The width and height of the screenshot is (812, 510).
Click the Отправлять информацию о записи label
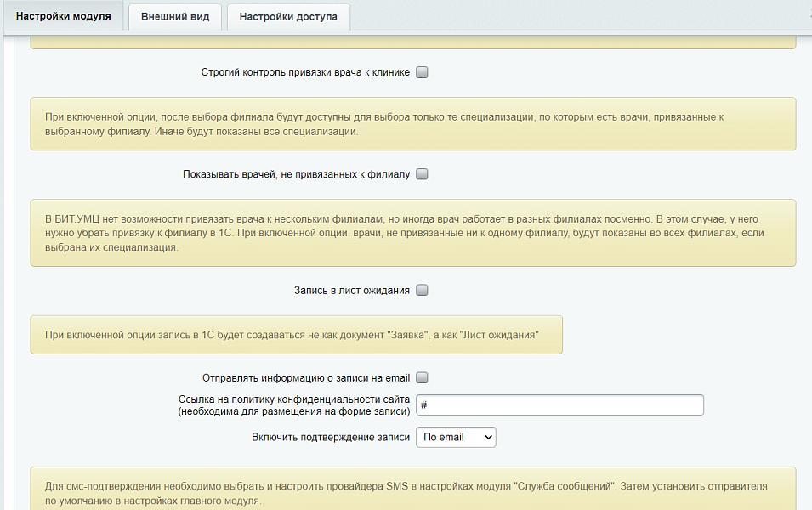point(306,378)
